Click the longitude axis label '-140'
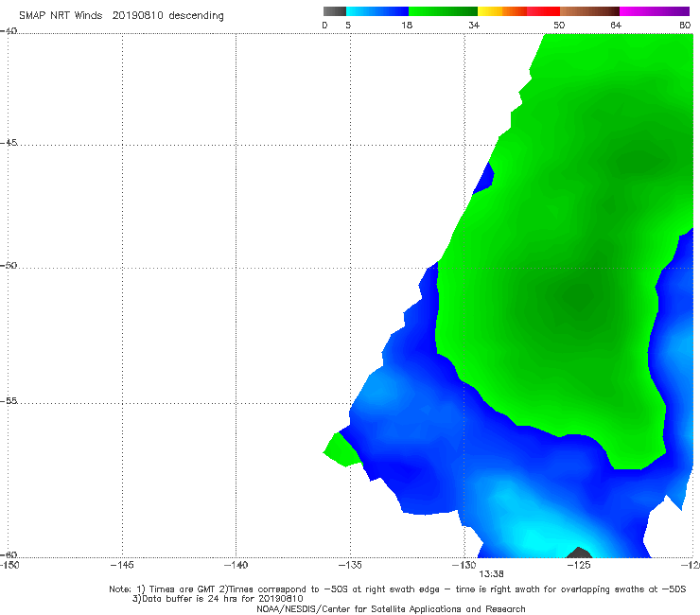Image resolution: width=700 pixels, height=615 pixels. click(236, 565)
